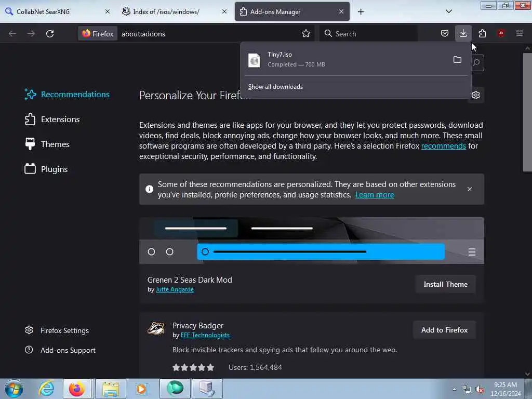Follow the Learn more link
The image size is (532, 399).
tap(375, 195)
